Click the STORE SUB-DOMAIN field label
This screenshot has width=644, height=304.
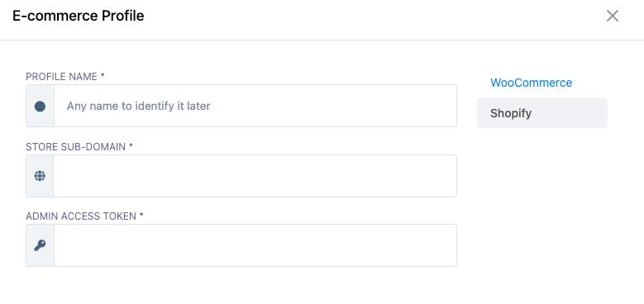(75, 147)
